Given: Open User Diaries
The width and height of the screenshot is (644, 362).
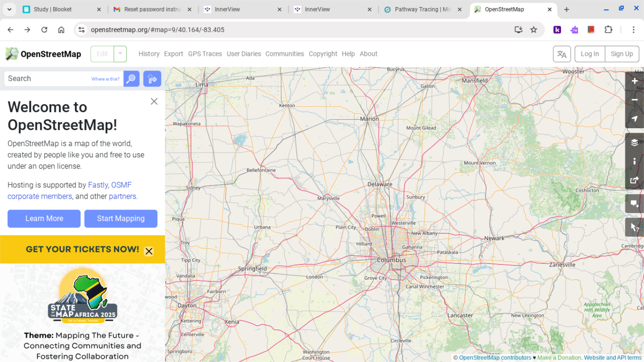Looking at the screenshot, I should click(244, 54).
